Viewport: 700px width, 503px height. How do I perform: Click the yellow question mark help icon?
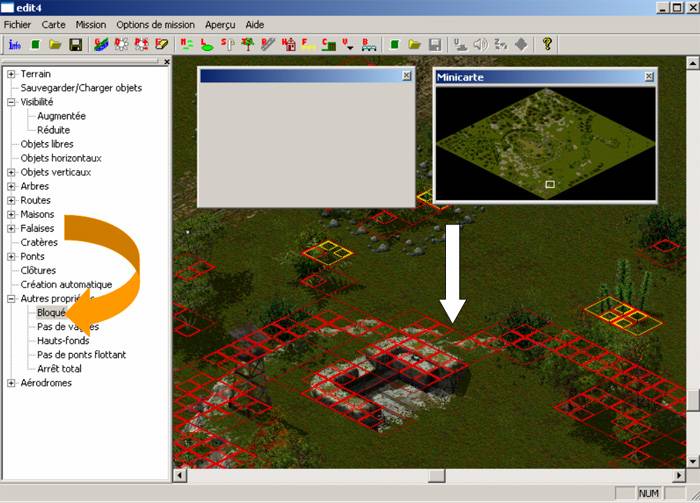pyautogui.click(x=548, y=44)
